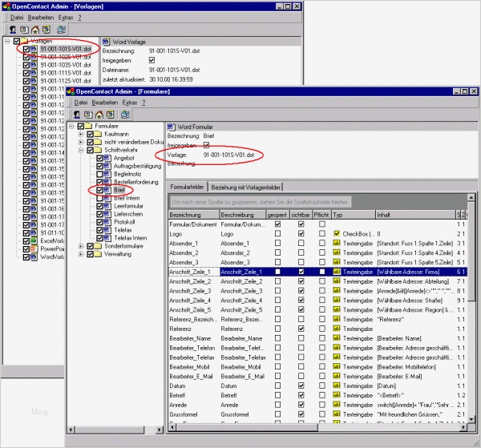Image resolution: width=481 pixels, height=448 pixels.
Task: Toggle the checkbox next to Brief Intern
Action: (x=99, y=198)
